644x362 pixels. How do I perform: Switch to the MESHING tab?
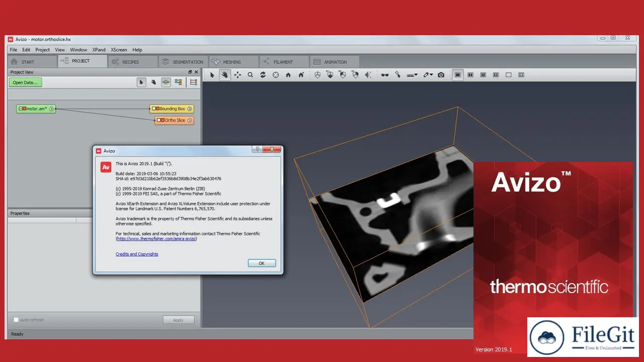(233, 62)
